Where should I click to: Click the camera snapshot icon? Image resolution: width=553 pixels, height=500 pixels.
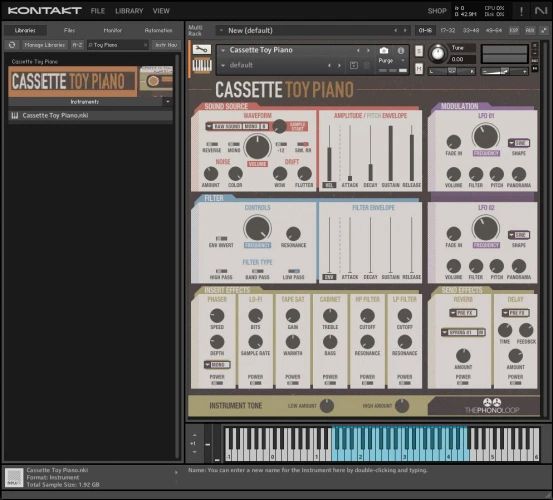[x=384, y=50]
